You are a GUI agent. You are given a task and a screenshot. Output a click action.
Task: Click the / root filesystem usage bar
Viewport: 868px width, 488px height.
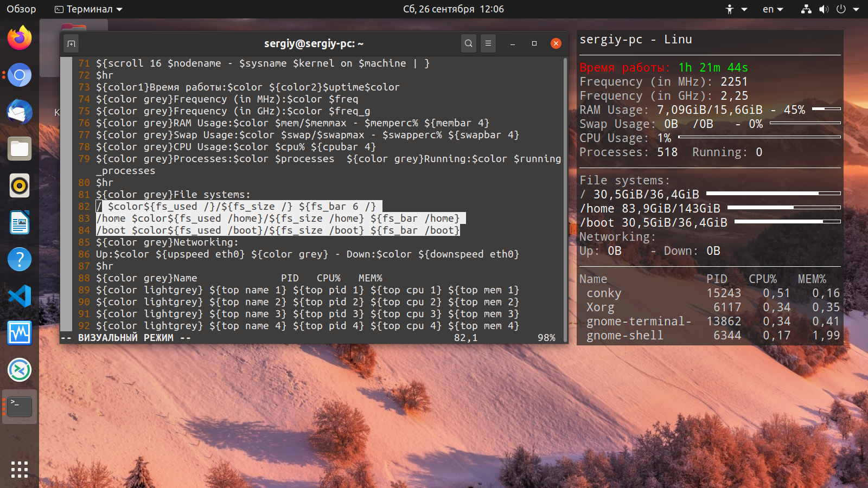773,193
